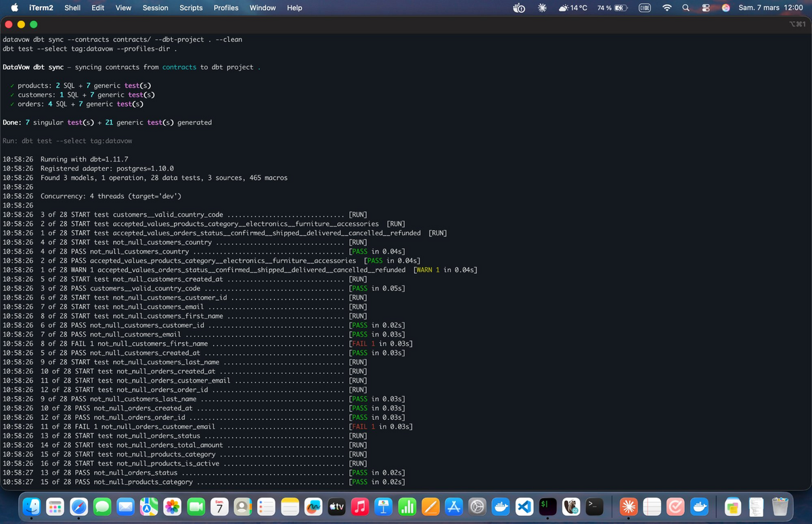This screenshot has width=812, height=524.
Task: Open the weather widget showing 14 °C
Action: point(574,7)
